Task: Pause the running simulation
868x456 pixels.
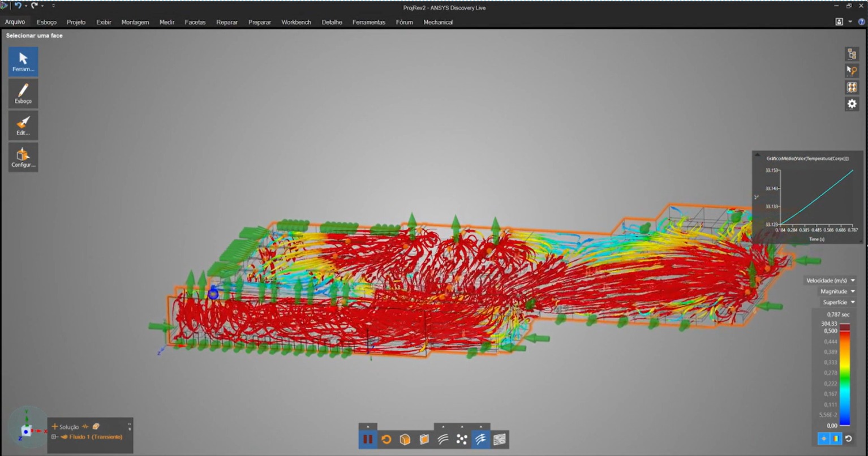Action: 368,439
